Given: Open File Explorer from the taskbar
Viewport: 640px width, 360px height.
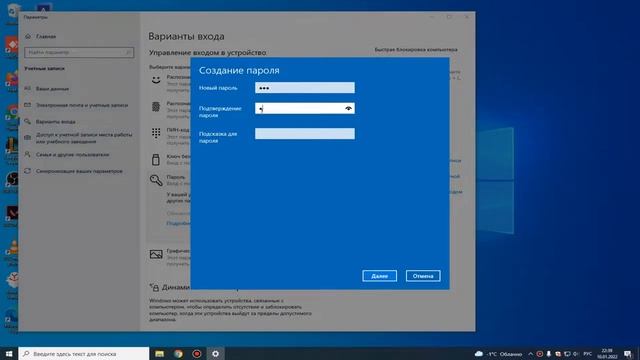Looking at the screenshot, I should pos(160,353).
